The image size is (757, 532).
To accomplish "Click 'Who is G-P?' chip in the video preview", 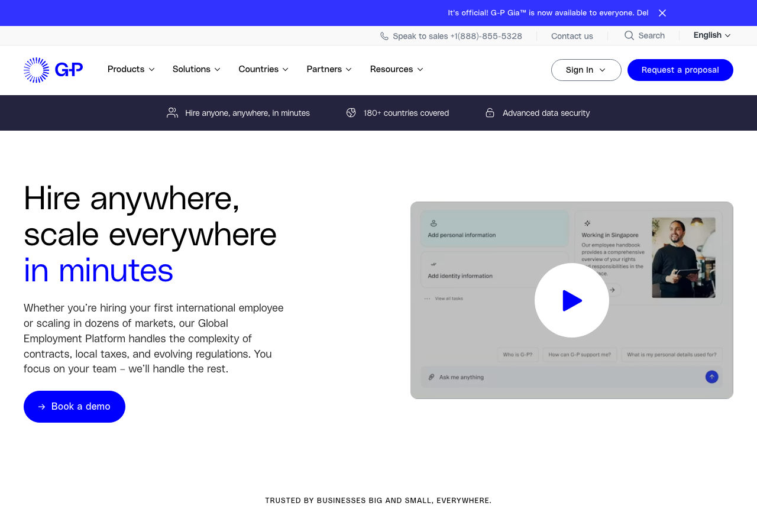I will (517, 355).
